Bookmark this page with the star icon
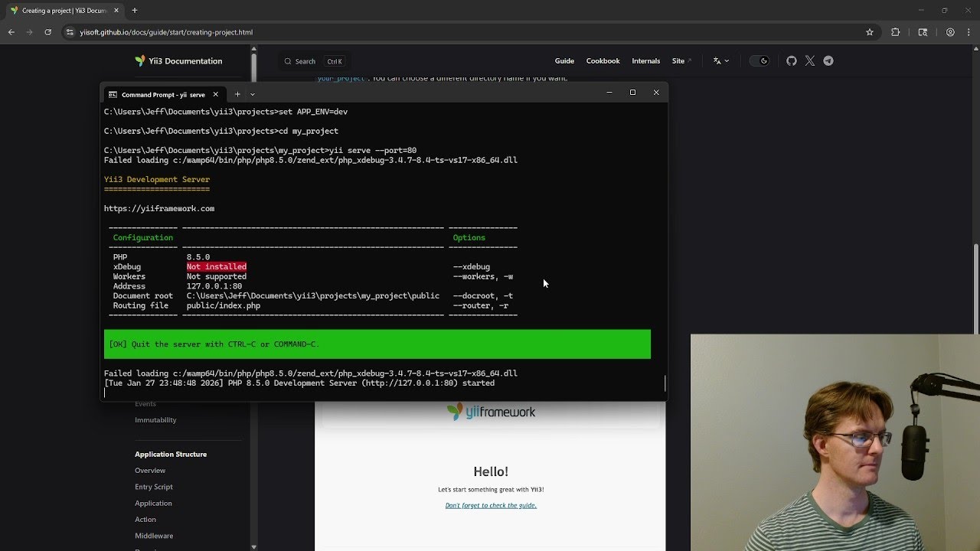The width and height of the screenshot is (980, 551). pyautogui.click(x=870, y=32)
